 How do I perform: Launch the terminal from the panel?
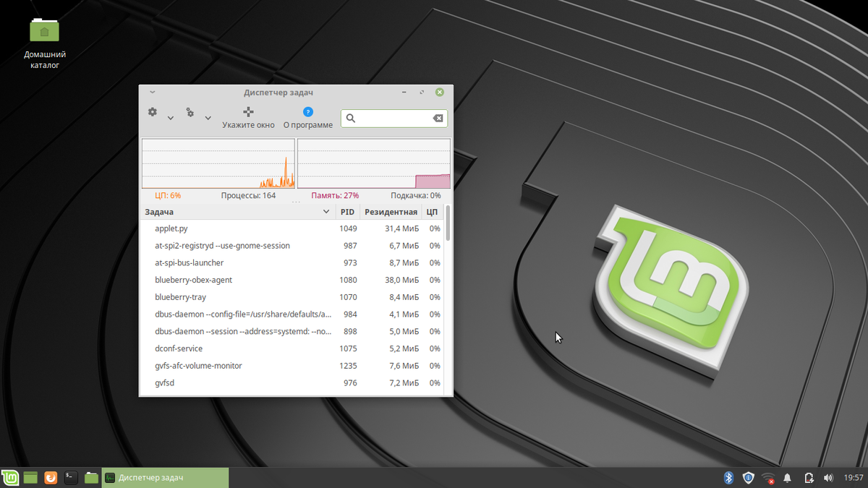click(70, 477)
